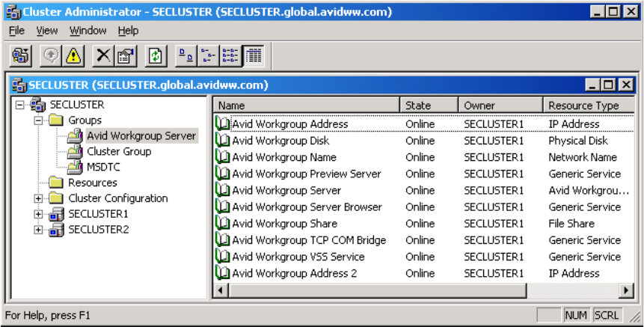Screen dimensions: 644x327
Task: Collapse the SECLUSTER root tree node
Action: pos(19,106)
